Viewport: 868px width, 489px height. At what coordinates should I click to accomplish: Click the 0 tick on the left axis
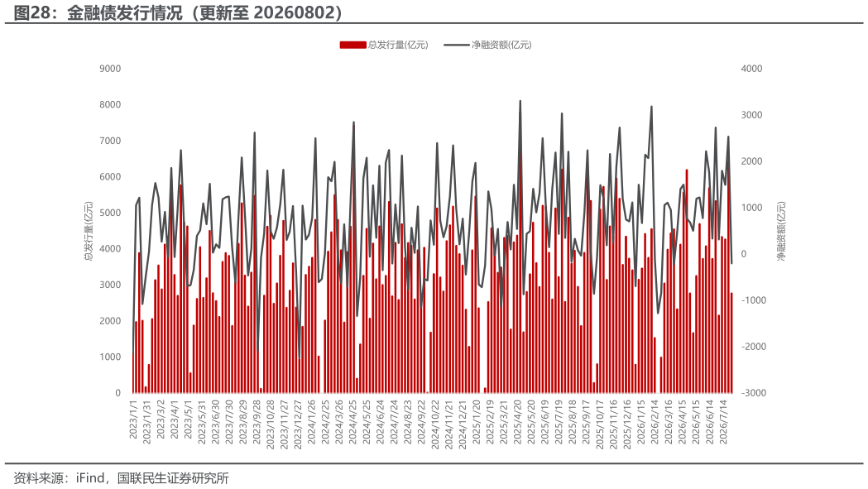[117, 393]
